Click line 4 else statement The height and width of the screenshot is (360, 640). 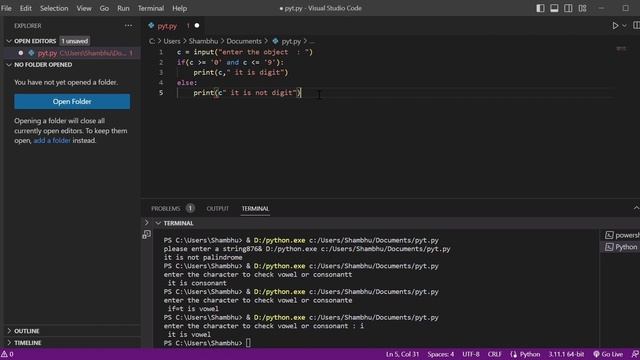187,83
